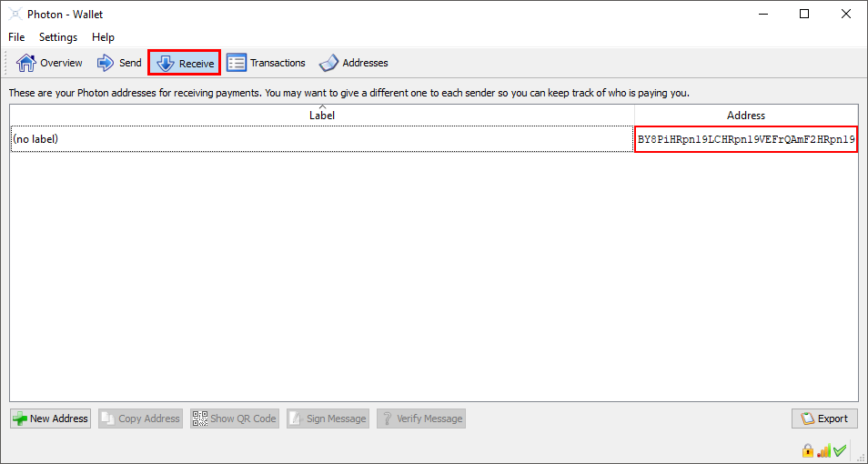Close the Photon Wallet window
This screenshot has width=868, height=464.
(846, 15)
